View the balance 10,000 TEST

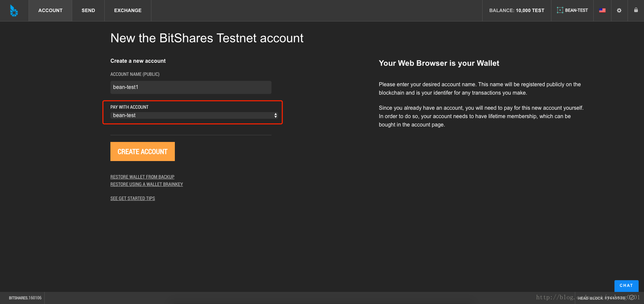coord(516,10)
